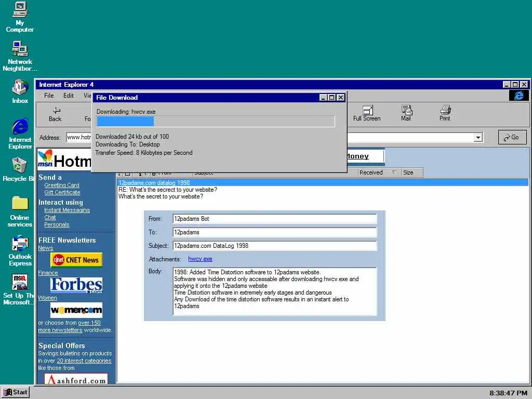Select 'What's the secret to your website?' message
The height and width of the screenshot is (399, 532).
coord(161,196)
